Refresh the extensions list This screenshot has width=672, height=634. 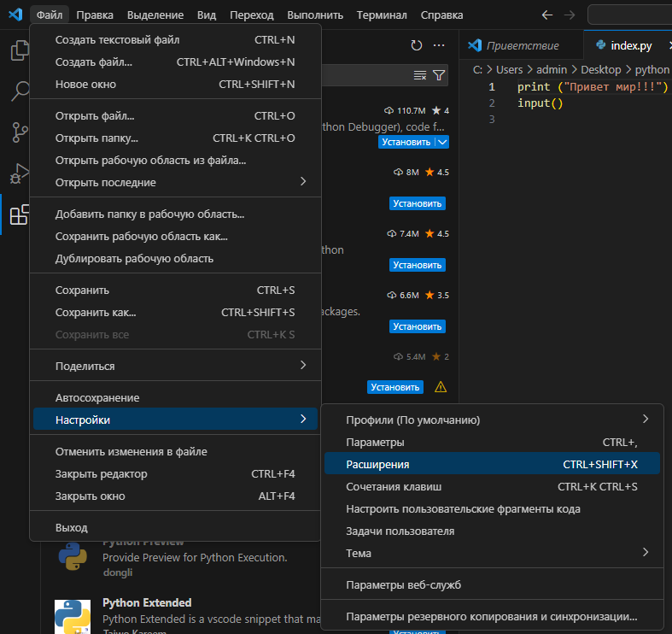coord(416,45)
